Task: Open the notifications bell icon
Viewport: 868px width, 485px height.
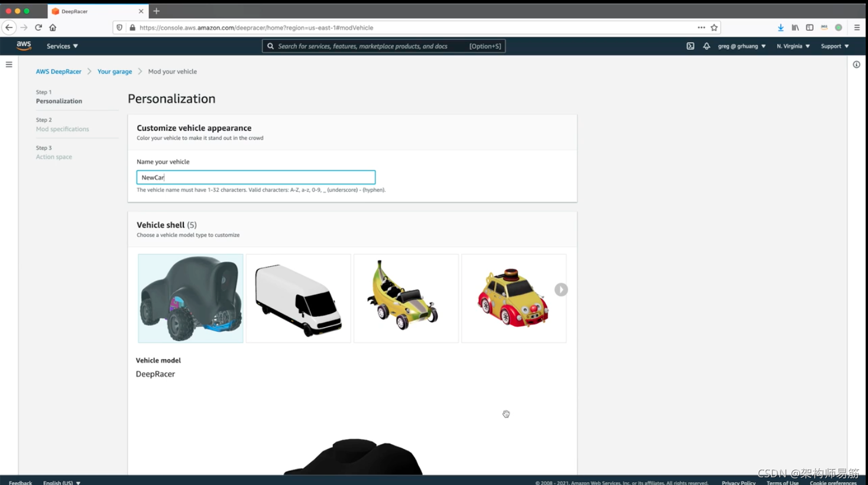Action: pos(707,46)
